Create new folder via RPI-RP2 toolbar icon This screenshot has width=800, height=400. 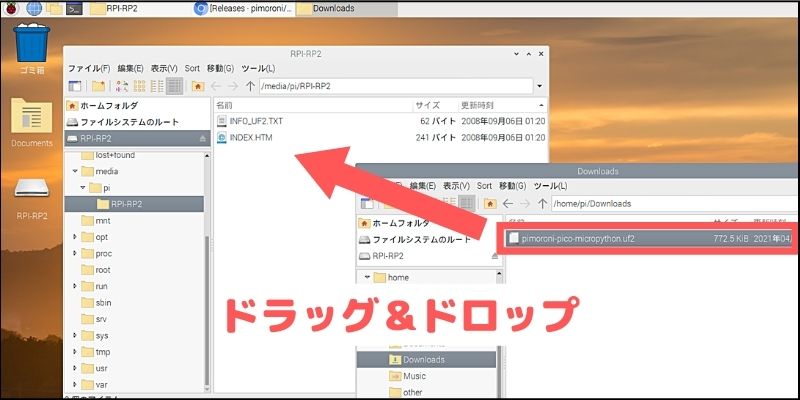pos(98,86)
